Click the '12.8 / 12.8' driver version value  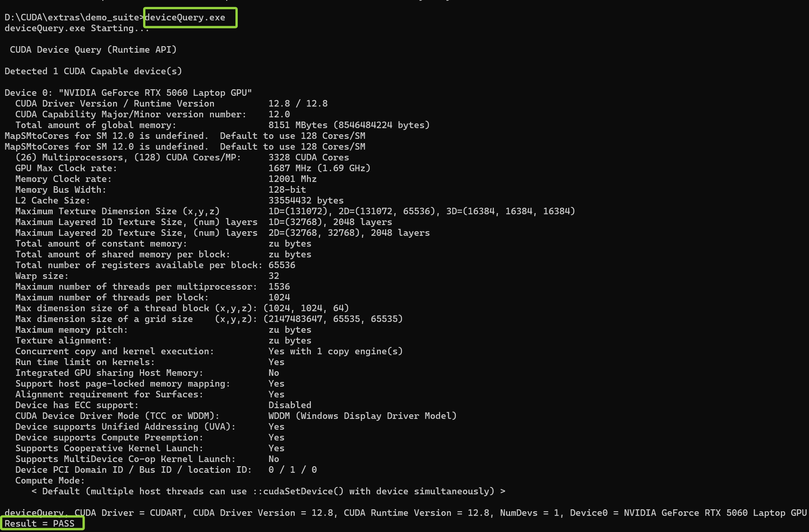pos(298,104)
